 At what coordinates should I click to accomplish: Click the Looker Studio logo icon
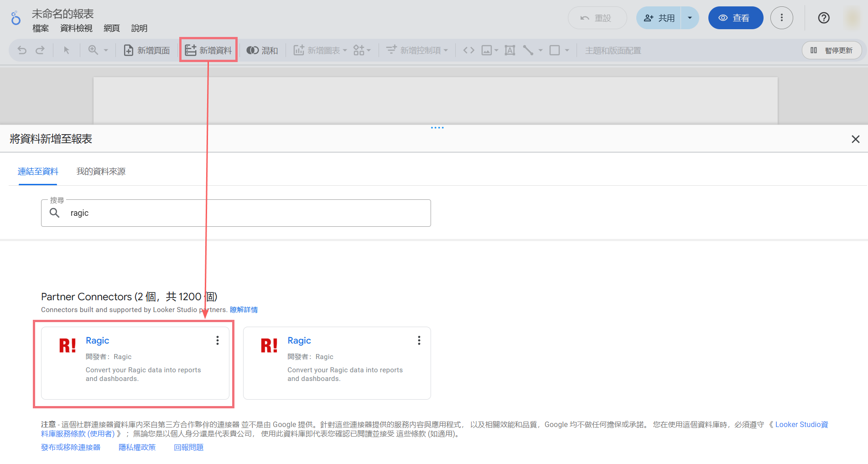(x=16, y=18)
